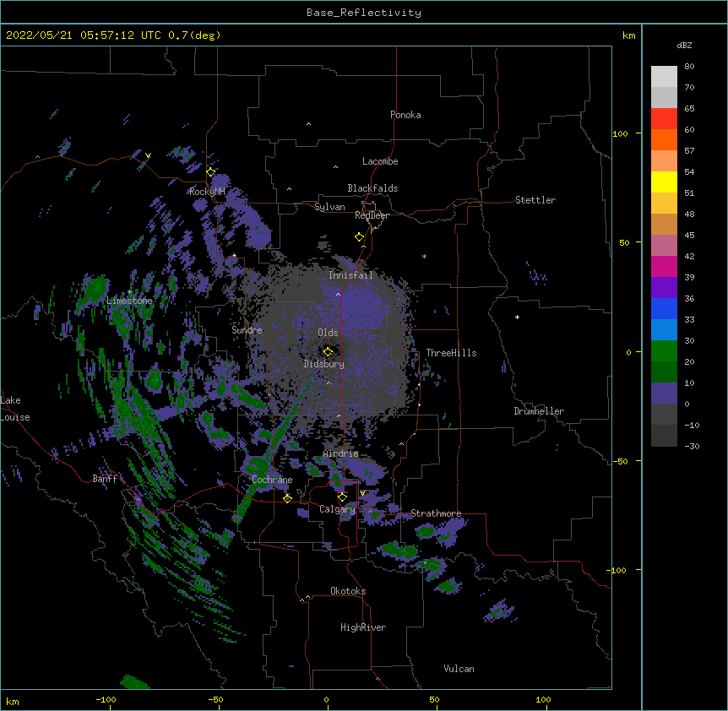Click the Sylvan label on the map
The width and height of the screenshot is (728, 711).
click(x=329, y=207)
